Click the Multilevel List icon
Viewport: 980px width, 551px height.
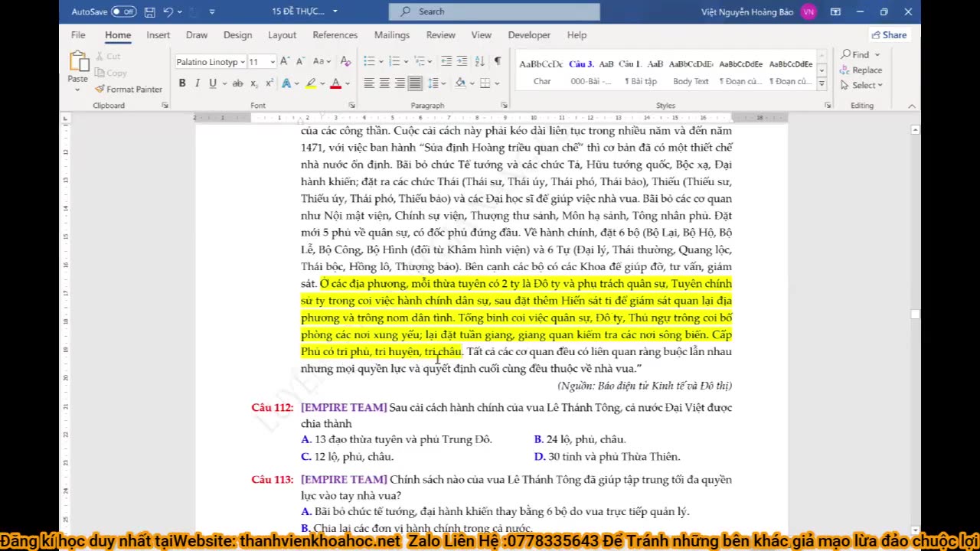pyautogui.click(x=420, y=61)
